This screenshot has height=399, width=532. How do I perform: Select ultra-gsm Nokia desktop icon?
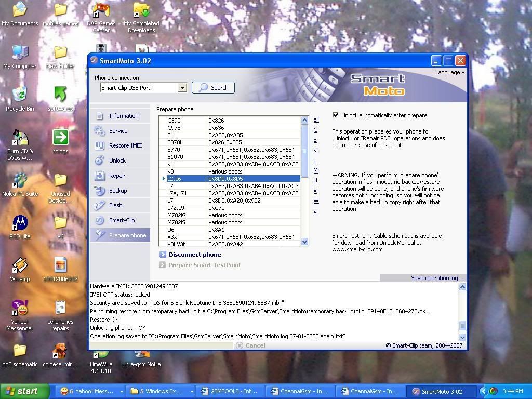pyautogui.click(x=141, y=360)
